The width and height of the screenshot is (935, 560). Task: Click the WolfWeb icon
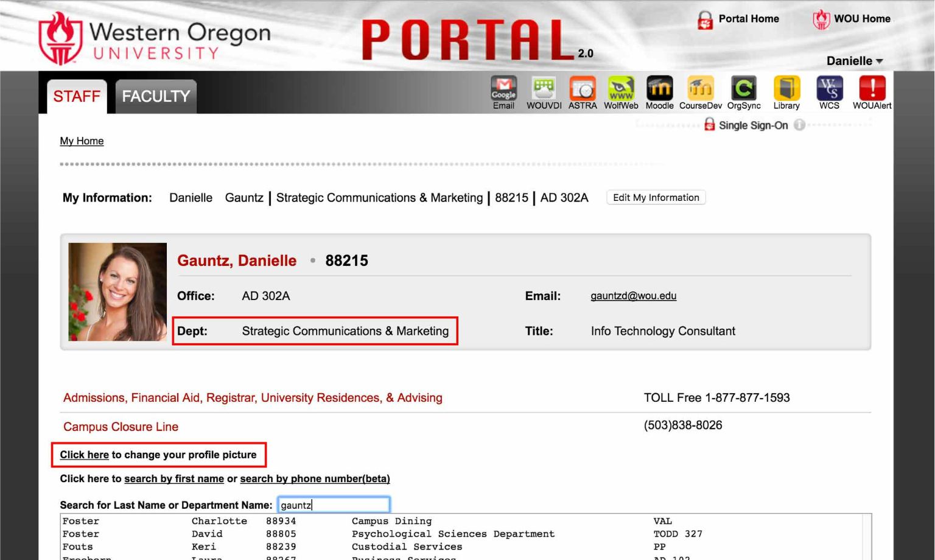coord(621,89)
